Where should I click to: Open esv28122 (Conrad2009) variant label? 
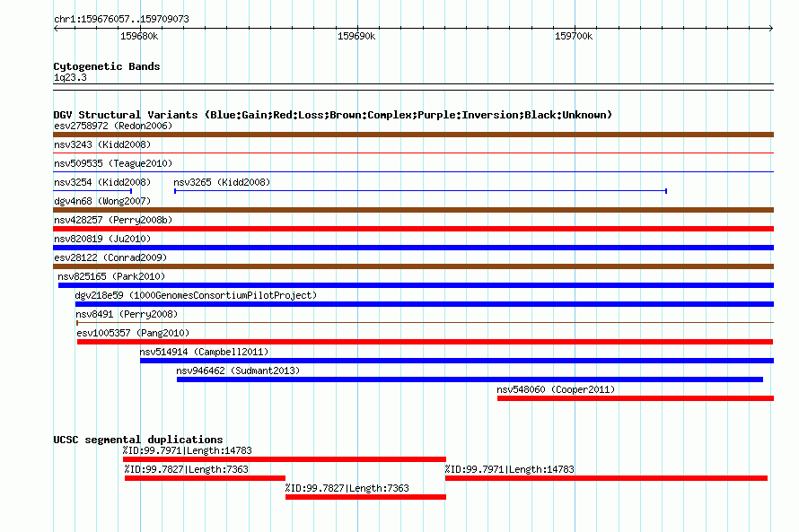110,257
